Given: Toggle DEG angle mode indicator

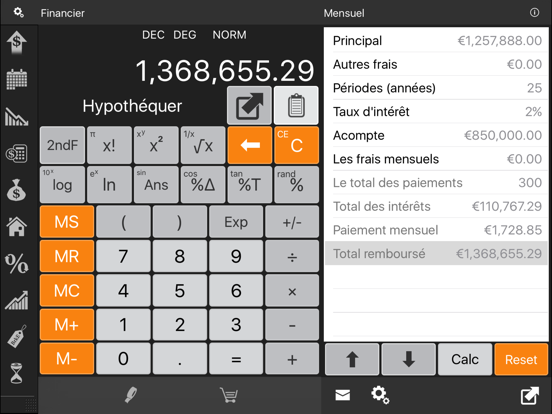Looking at the screenshot, I should click(185, 35).
